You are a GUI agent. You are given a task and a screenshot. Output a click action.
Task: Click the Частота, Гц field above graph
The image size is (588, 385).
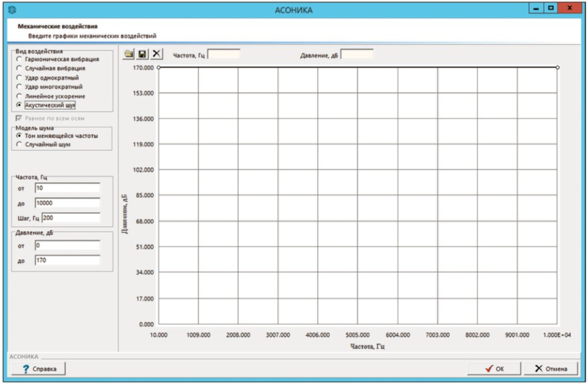(224, 55)
